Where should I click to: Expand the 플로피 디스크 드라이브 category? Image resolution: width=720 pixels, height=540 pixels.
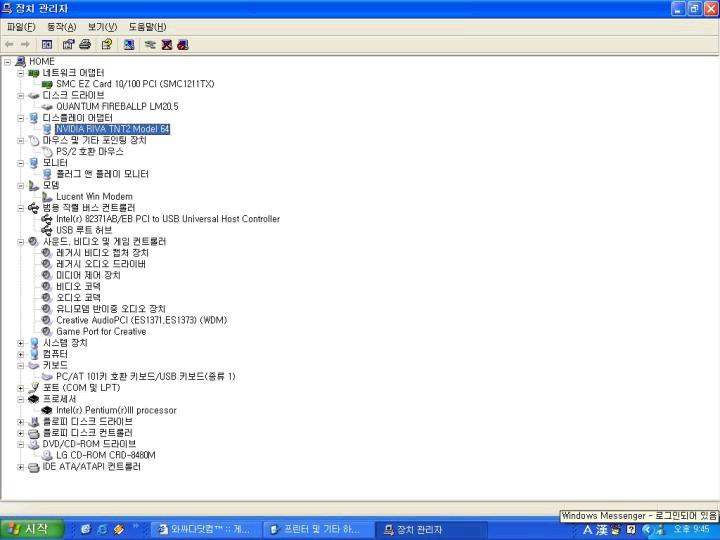coord(21,422)
